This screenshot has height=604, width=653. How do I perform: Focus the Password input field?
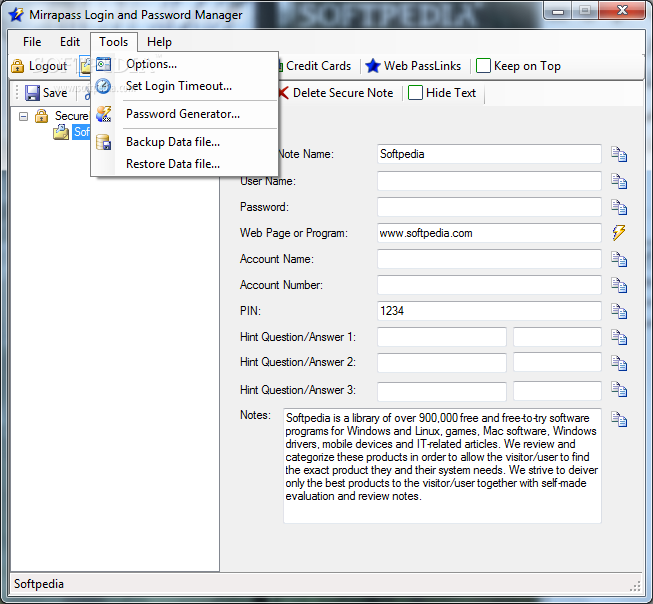pyautogui.click(x=489, y=207)
